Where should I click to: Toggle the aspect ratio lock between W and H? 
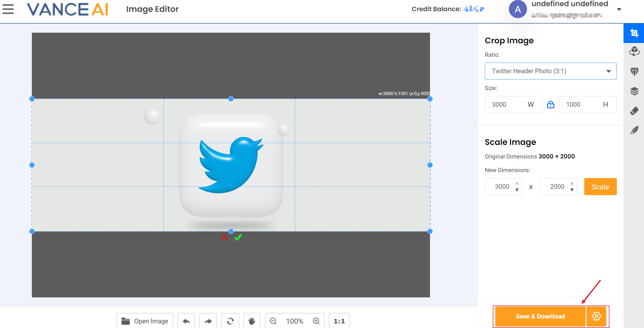point(551,104)
